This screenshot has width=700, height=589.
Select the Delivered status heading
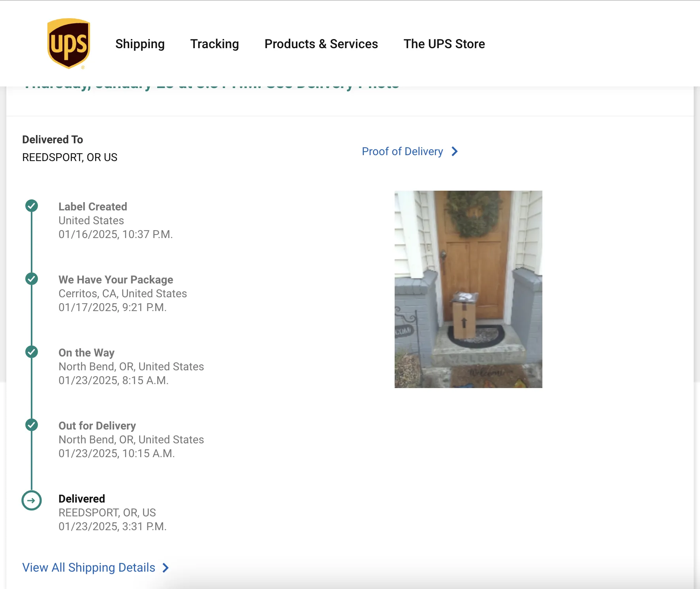82,499
